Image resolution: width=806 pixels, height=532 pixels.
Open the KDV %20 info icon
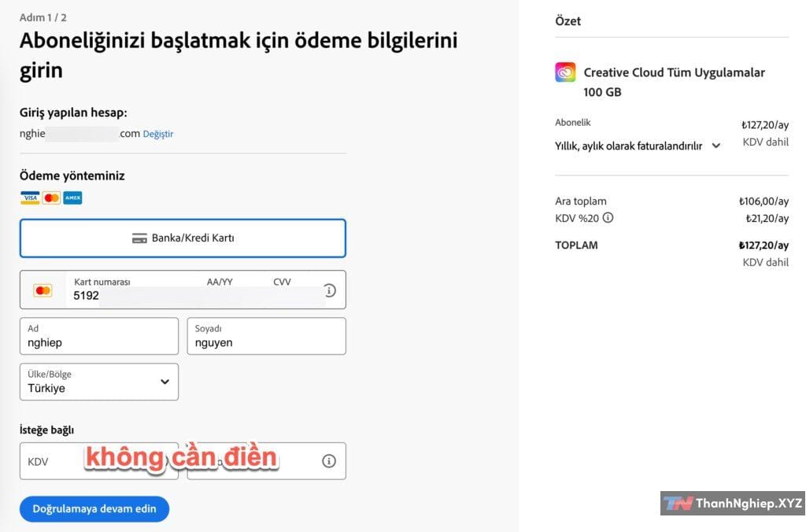coord(608,217)
